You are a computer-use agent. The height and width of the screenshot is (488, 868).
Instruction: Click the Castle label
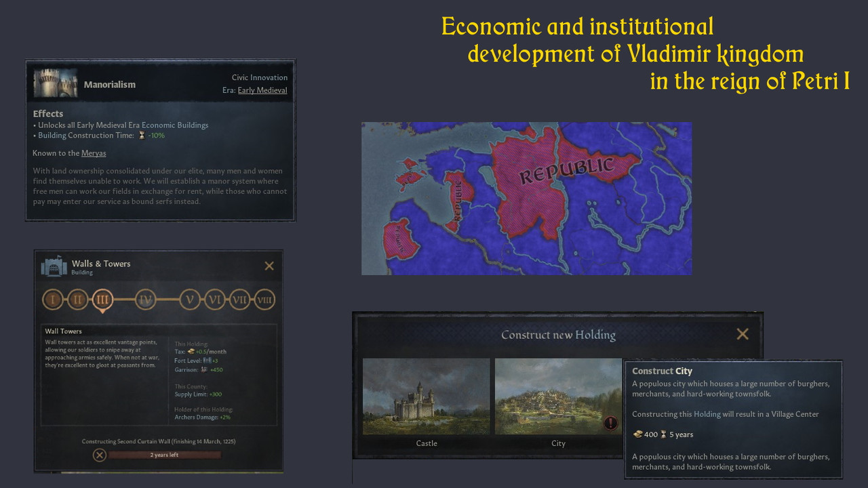(x=427, y=443)
